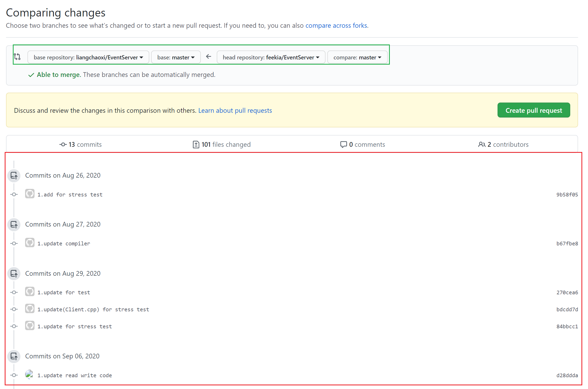
Task: Open the base: master branch dropdown
Action: [x=176, y=57]
